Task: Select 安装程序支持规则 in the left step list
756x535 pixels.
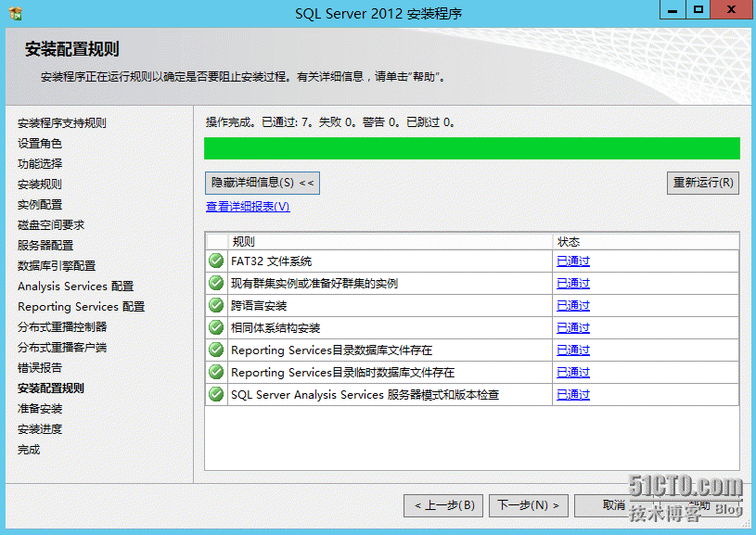Action: [62, 123]
